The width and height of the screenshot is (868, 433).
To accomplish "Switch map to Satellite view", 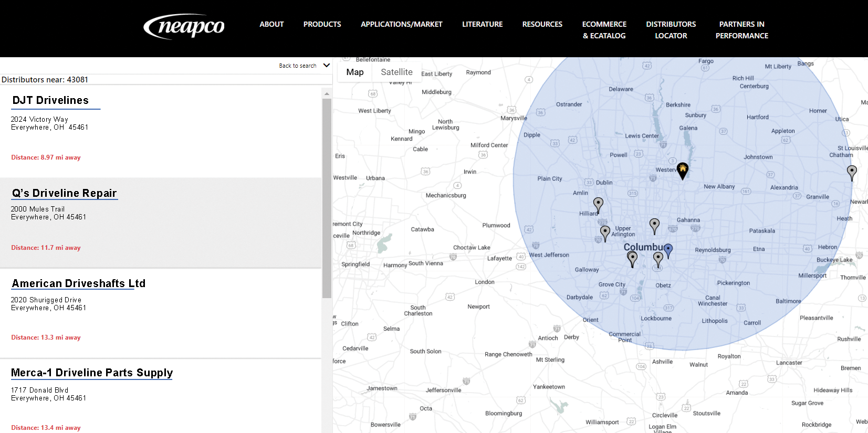I will pos(396,72).
